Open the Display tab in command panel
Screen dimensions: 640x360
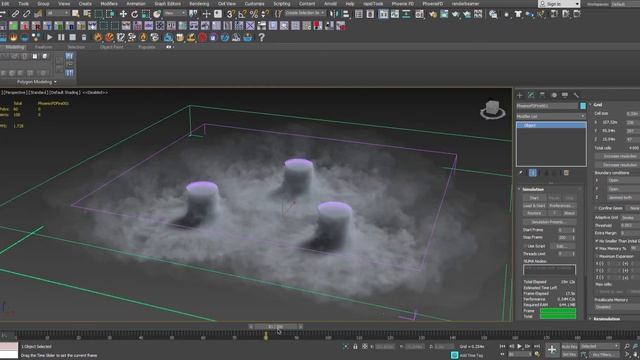(564, 95)
